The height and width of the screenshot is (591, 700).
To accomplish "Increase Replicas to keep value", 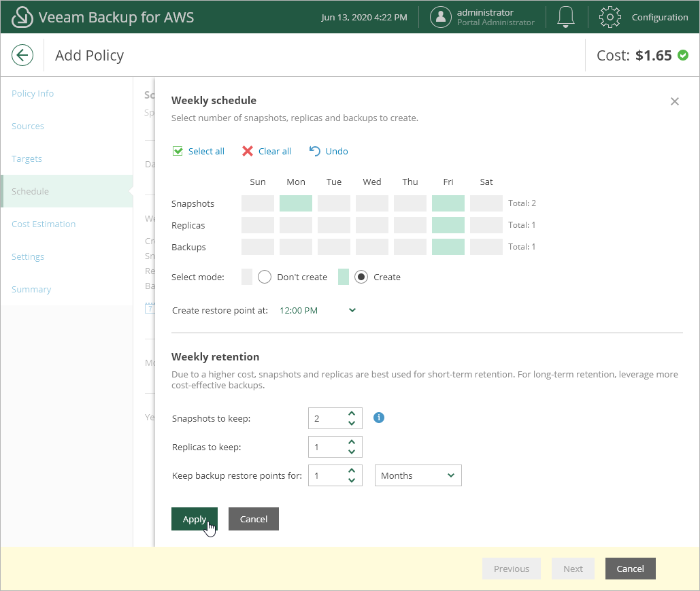I will tap(352, 442).
